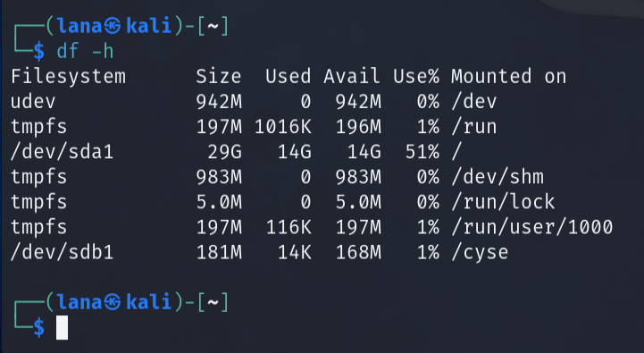Click the 51% usage value

[x=422, y=152]
